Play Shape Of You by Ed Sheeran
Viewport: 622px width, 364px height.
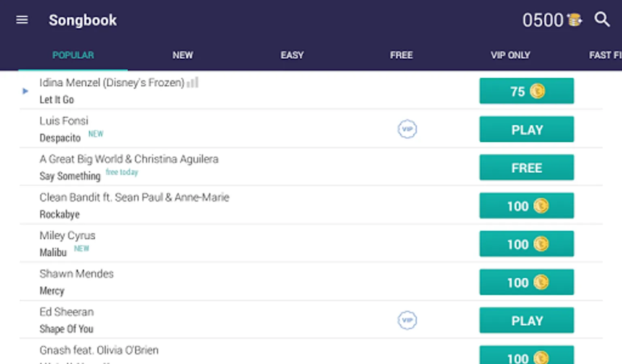[x=526, y=320]
